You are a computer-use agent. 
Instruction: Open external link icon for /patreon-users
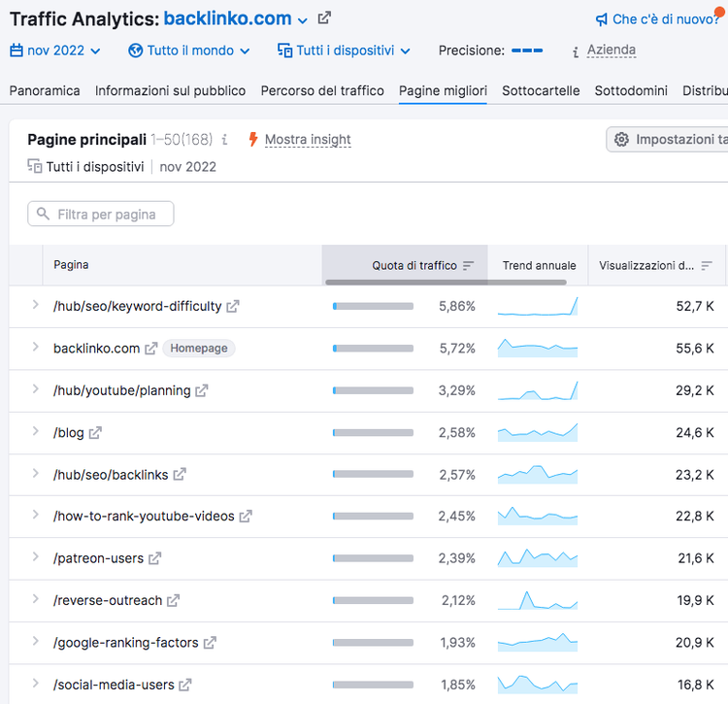coord(154,558)
